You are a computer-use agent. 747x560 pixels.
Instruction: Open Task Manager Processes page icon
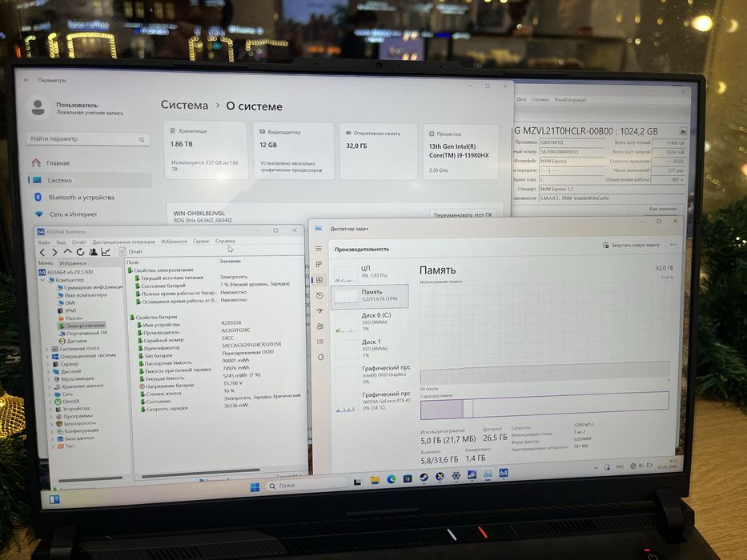(x=319, y=264)
